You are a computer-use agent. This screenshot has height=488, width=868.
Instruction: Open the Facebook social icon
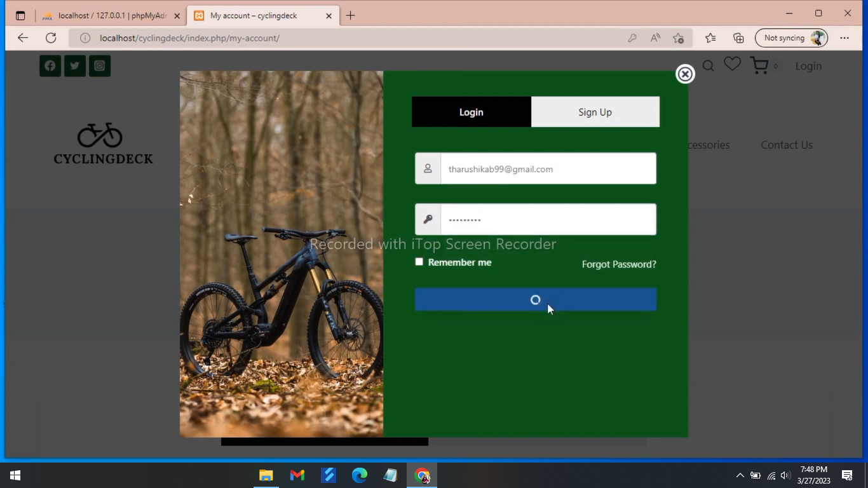tap(50, 65)
